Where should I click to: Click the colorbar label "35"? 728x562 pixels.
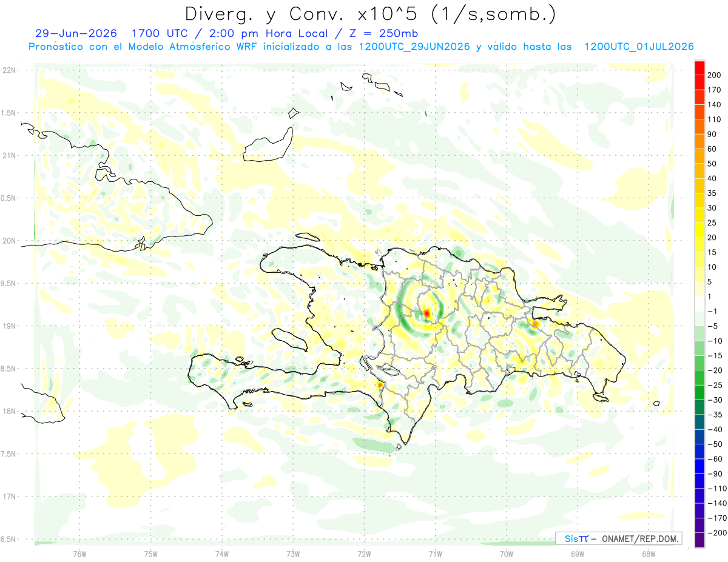pyautogui.click(x=712, y=193)
